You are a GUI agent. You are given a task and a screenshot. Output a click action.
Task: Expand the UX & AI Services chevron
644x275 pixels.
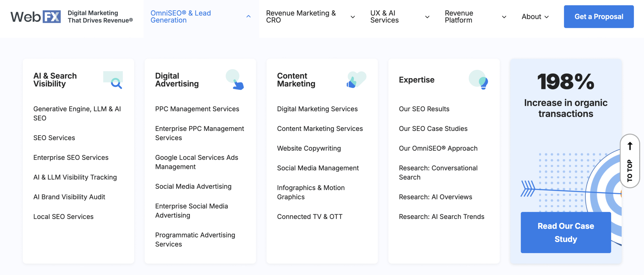click(x=427, y=17)
